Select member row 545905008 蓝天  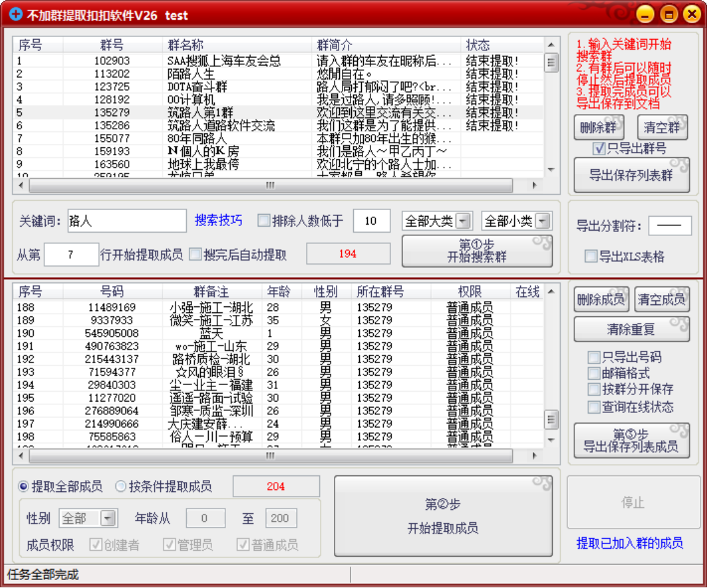point(278,333)
